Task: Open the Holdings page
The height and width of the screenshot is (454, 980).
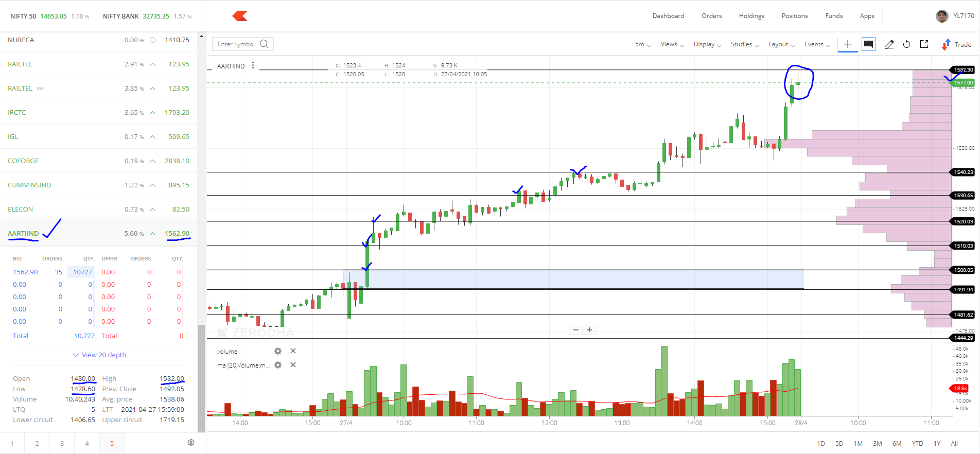Action: point(751,16)
